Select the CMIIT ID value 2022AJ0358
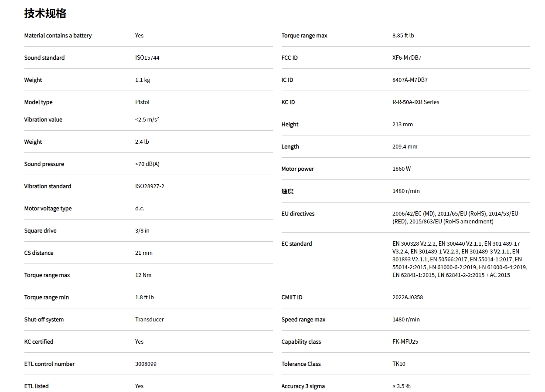545x392 pixels. coord(407,297)
